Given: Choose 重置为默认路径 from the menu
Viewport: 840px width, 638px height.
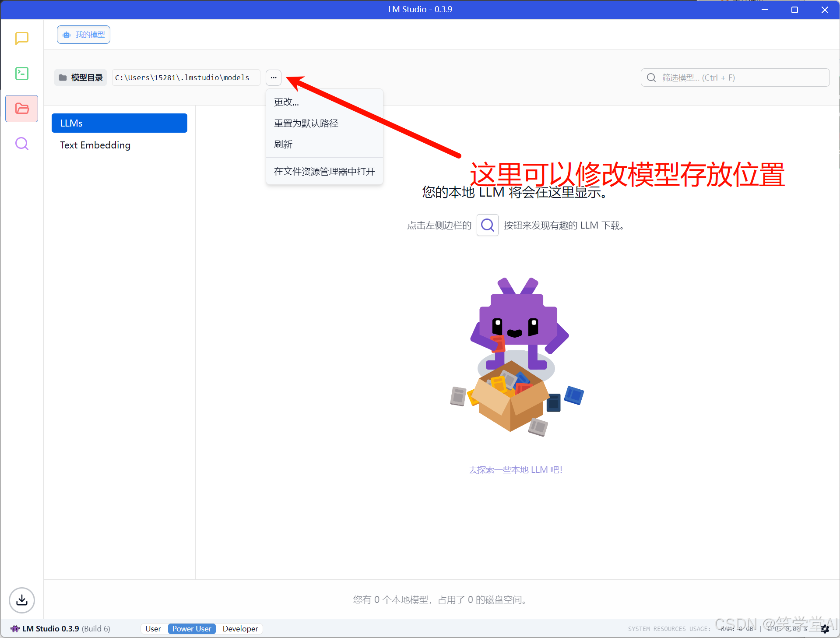Looking at the screenshot, I should 324,123.
